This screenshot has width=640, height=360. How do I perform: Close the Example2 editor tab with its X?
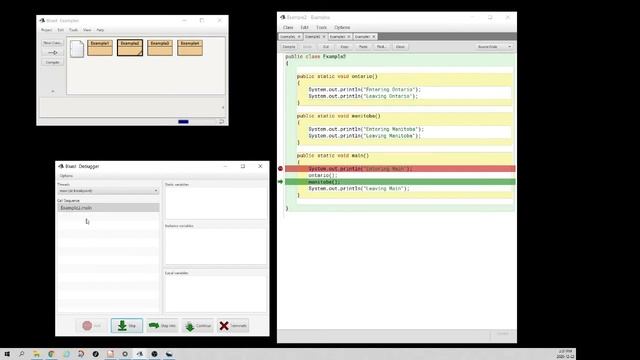(324, 37)
